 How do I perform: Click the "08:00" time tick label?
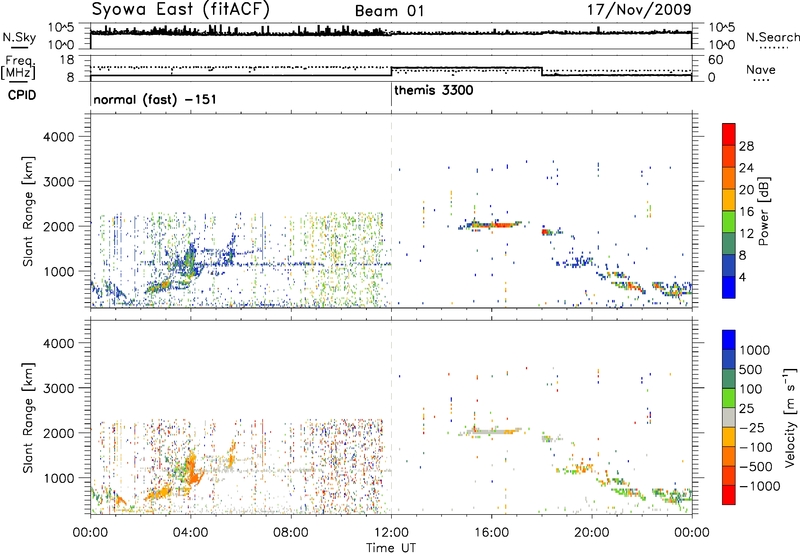[291, 533]
